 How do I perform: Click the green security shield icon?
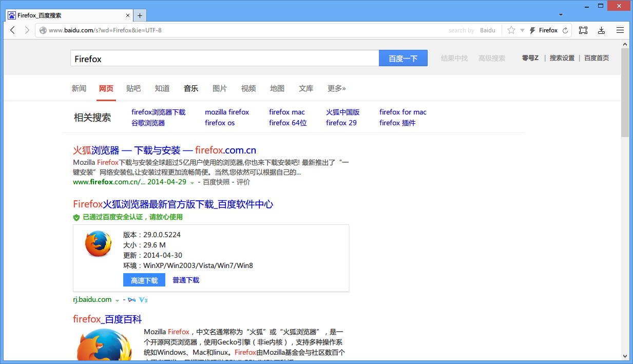[76, 217]
